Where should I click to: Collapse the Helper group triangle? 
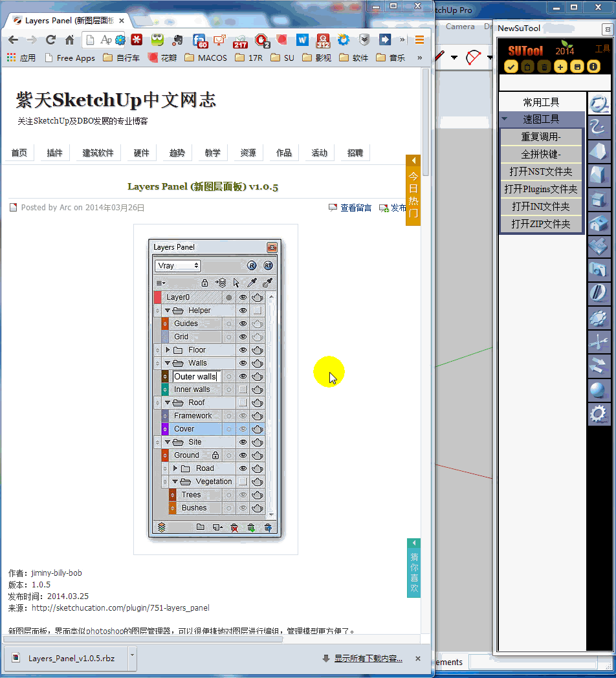point(168,311)
